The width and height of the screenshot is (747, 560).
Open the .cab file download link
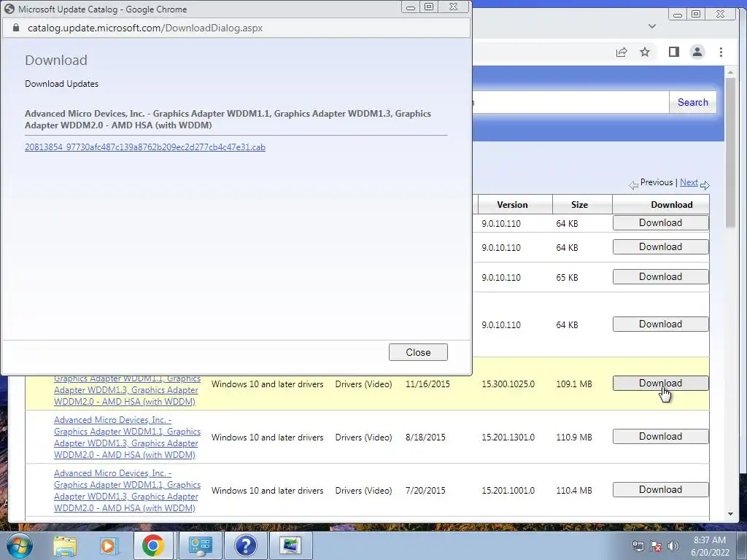(145, 147)
